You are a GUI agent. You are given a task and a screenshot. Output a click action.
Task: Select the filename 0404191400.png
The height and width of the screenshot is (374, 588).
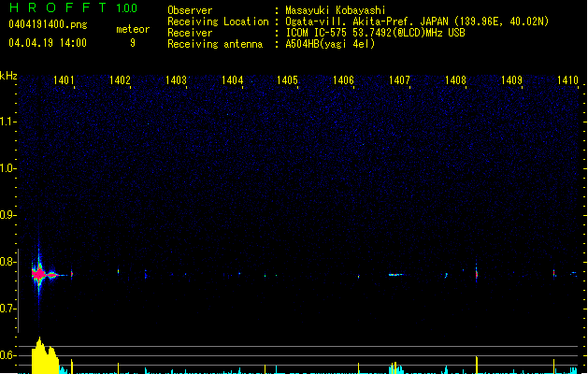[48, 25]
